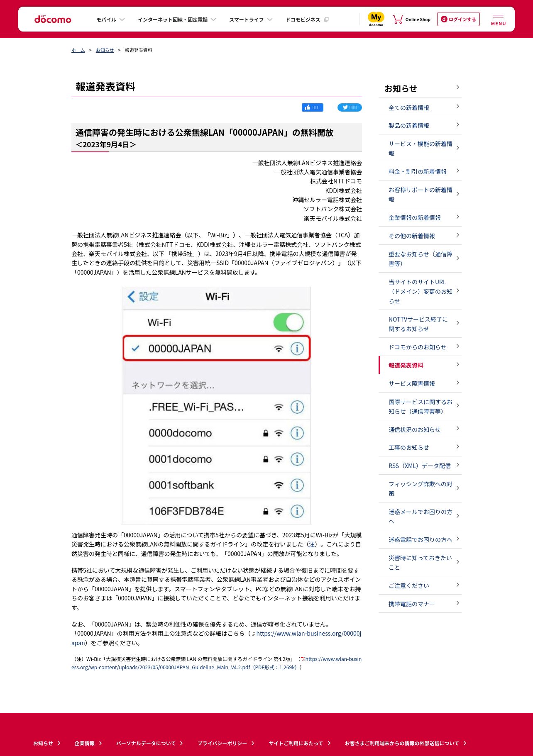Open ドコモビジネス external link
Image resolution: width=533 pixels, height=756 pixels.
click(307, 20)
